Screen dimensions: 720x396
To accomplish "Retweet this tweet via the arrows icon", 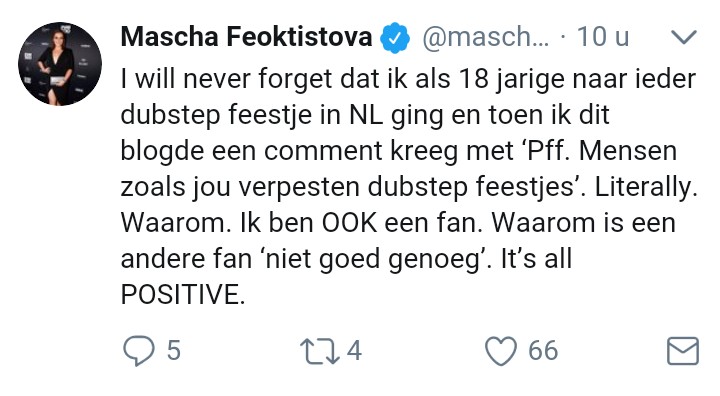I will point(320,351).
